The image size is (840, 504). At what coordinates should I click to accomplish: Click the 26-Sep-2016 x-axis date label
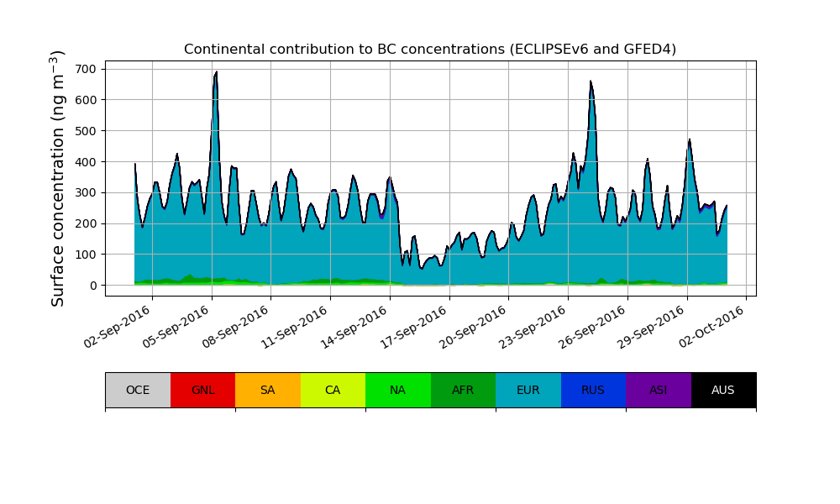[x=594, y=326]
